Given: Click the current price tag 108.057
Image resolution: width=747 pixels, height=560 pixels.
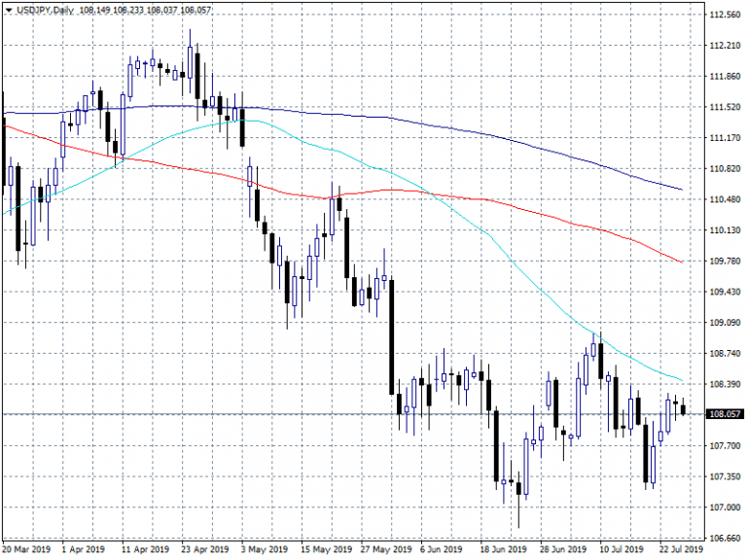Looking at the screenshot, I should [727, 414].
